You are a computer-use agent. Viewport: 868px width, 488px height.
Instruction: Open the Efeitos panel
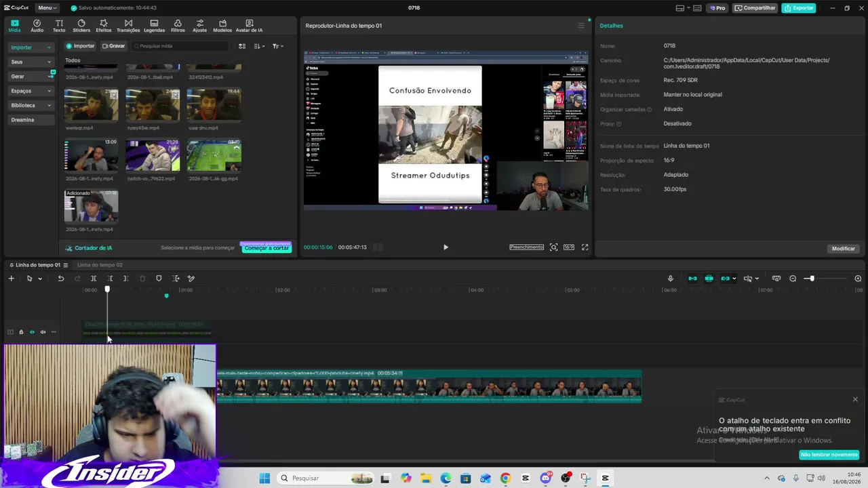pos(104,26)
